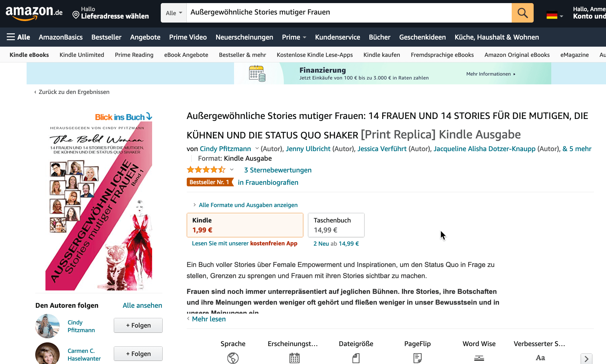Expand the star rating breakdown chevron
Screen dimensions: 606x364
pos(232,170)
